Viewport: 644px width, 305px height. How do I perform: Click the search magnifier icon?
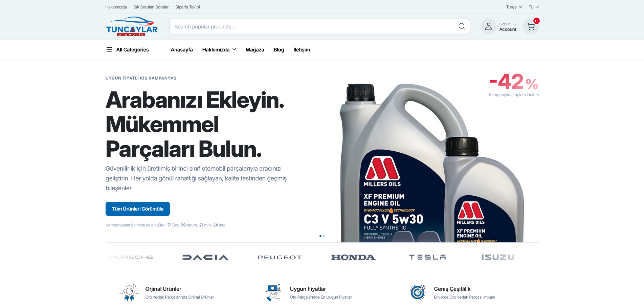coord(462,26)
